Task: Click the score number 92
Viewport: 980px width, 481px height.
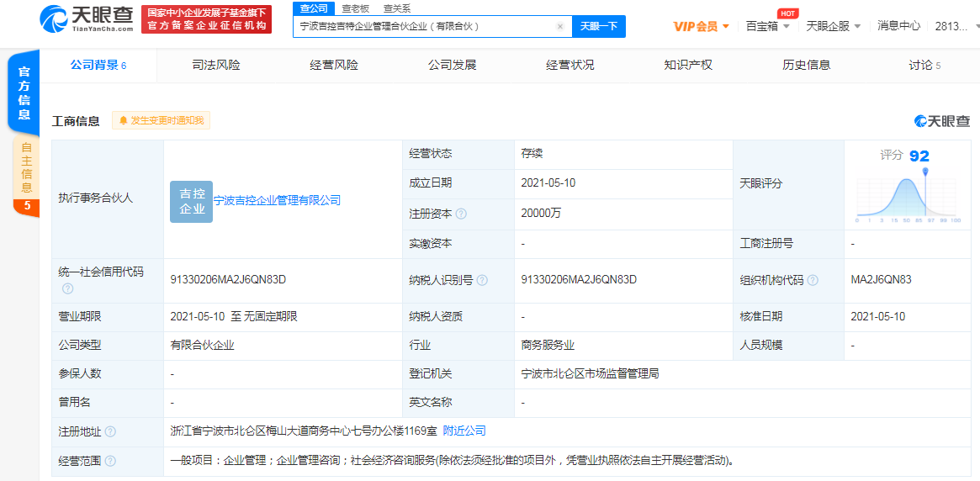Action: pyautogui.click(x=919, y=156)
